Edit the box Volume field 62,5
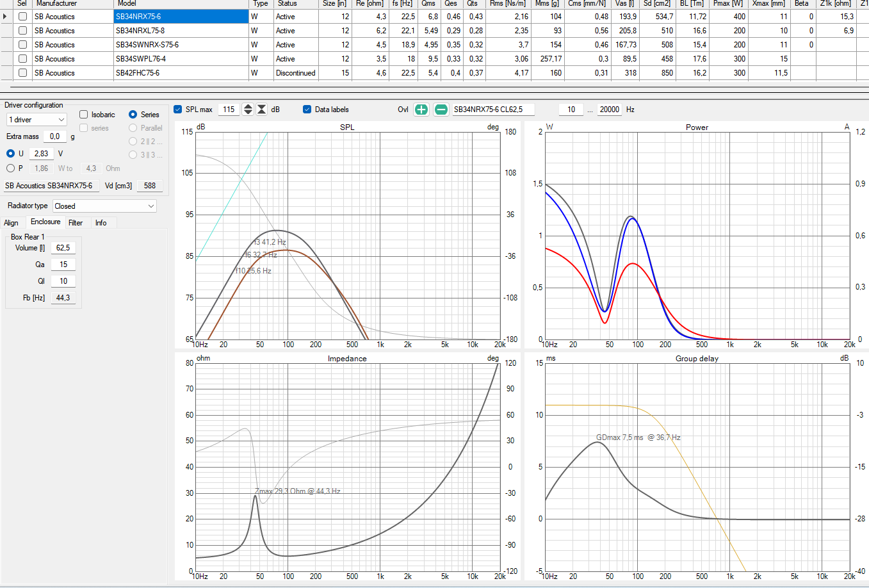The image size is (869, 588). [x=63, y=248]
